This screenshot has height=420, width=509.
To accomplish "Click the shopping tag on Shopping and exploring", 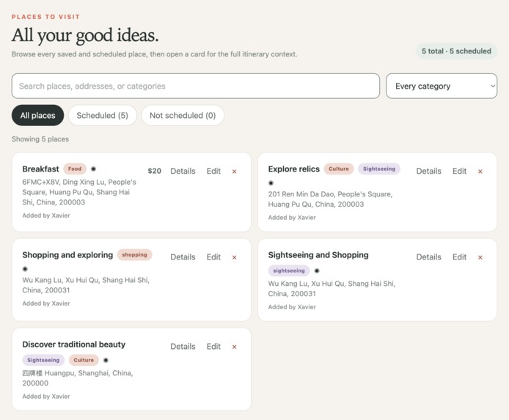I will [x=134, y=254].
